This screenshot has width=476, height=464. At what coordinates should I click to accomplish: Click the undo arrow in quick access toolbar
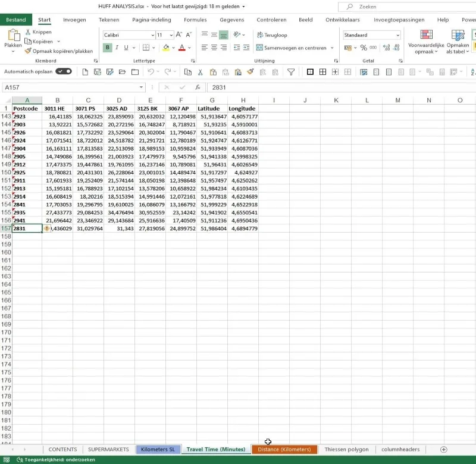click(x=151, y=72)
